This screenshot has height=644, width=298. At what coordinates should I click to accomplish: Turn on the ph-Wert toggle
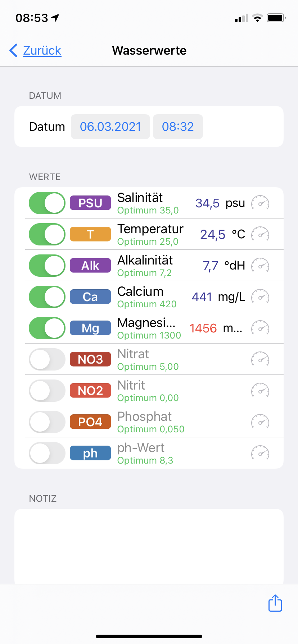47,453
